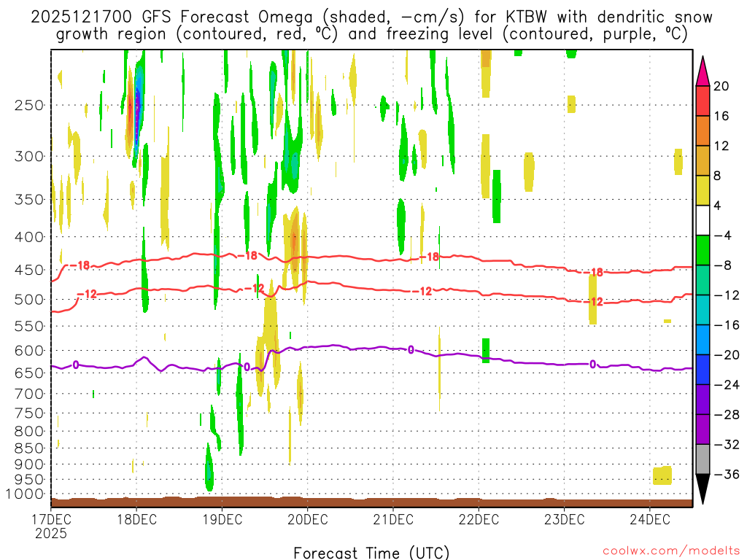This screenshot has height=560, width=747.
Task: Select the gray swatch between -32 and -36
Action: (x=703, y=459)
